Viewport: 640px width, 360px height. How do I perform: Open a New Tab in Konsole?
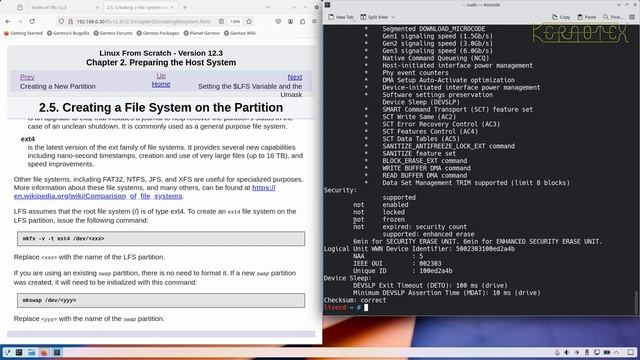[341, 17]
